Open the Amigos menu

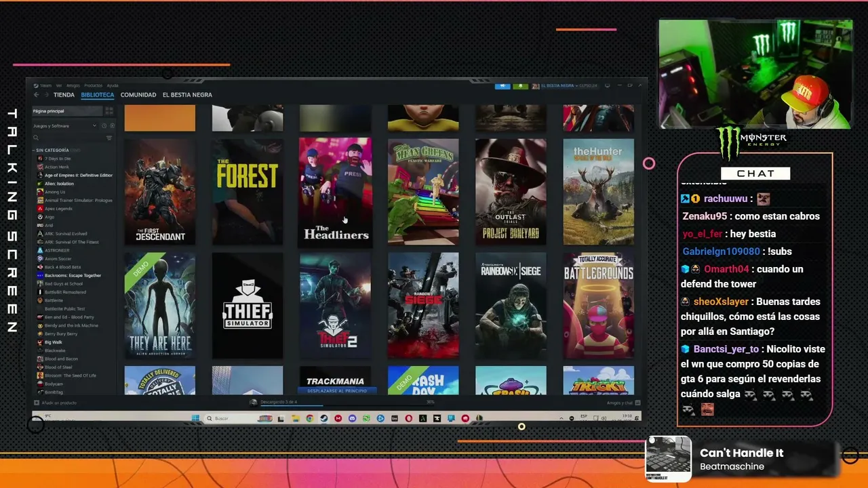click(x=73, y=85)
